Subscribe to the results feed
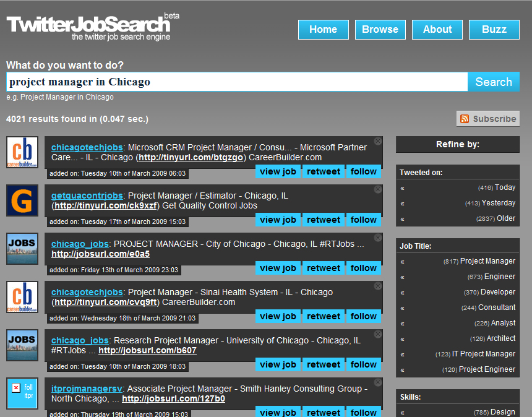The height and width of the screenshot is (417, 532). 488,119
